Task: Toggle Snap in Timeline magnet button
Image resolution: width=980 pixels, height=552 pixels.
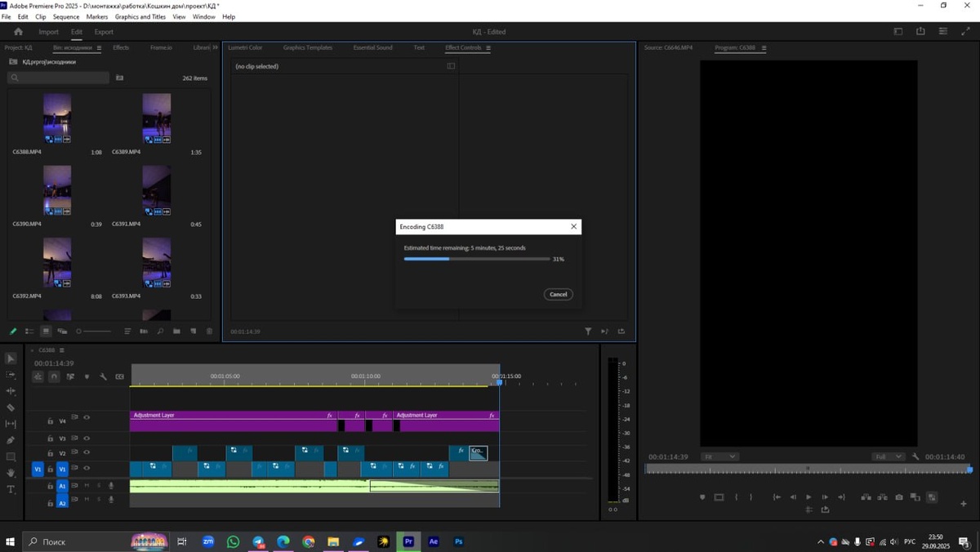Action: pos(54,376)
